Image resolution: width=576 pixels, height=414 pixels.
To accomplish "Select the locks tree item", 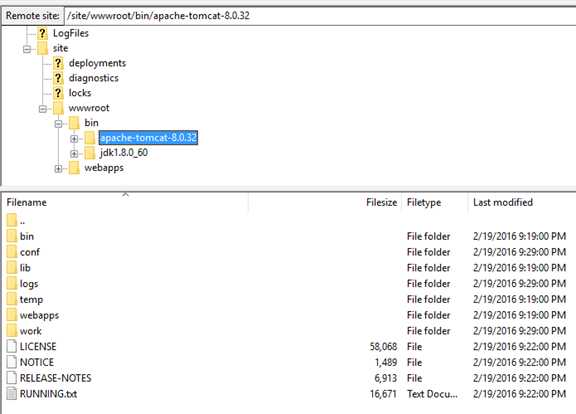I will pos(80,93).
